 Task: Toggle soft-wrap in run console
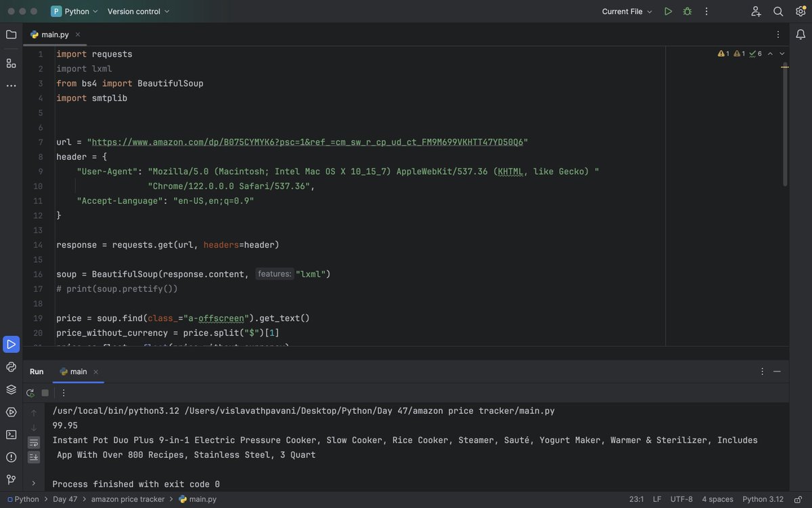(x=34, y=442)
